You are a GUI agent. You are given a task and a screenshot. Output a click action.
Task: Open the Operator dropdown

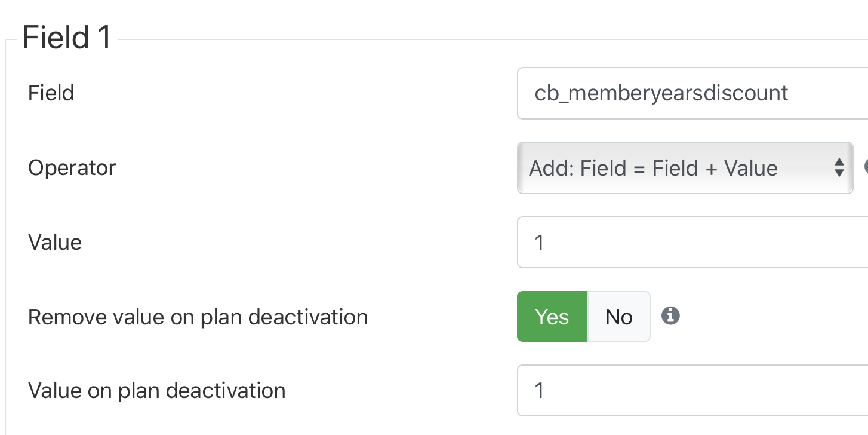pyautogui.click(x=685, y=168)
